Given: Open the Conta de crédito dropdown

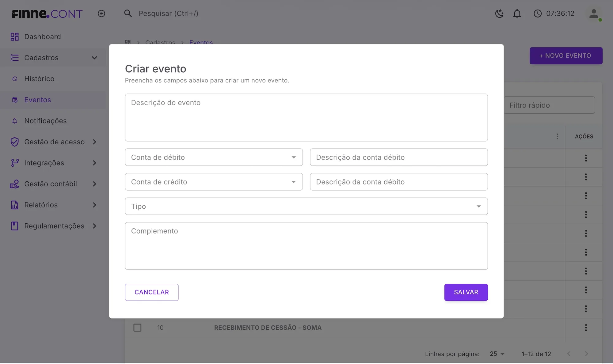Looking at the screenshot, I should point(214,182).
